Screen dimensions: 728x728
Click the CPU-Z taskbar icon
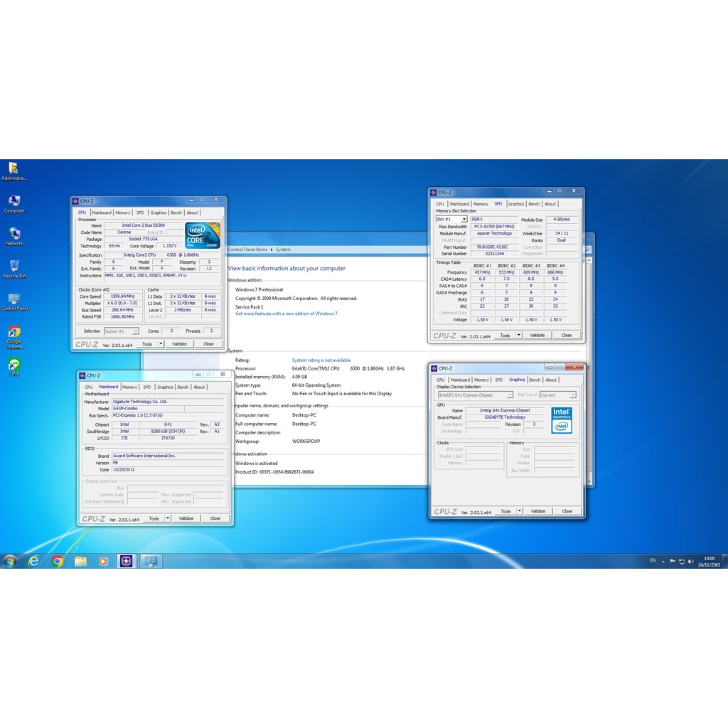click(x=127, y=561)
